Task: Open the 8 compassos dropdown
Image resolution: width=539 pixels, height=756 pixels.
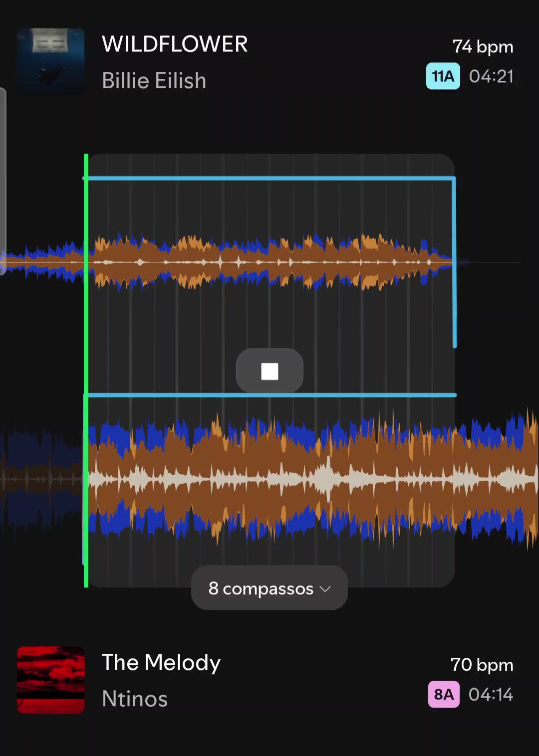Action: [269, 588]
